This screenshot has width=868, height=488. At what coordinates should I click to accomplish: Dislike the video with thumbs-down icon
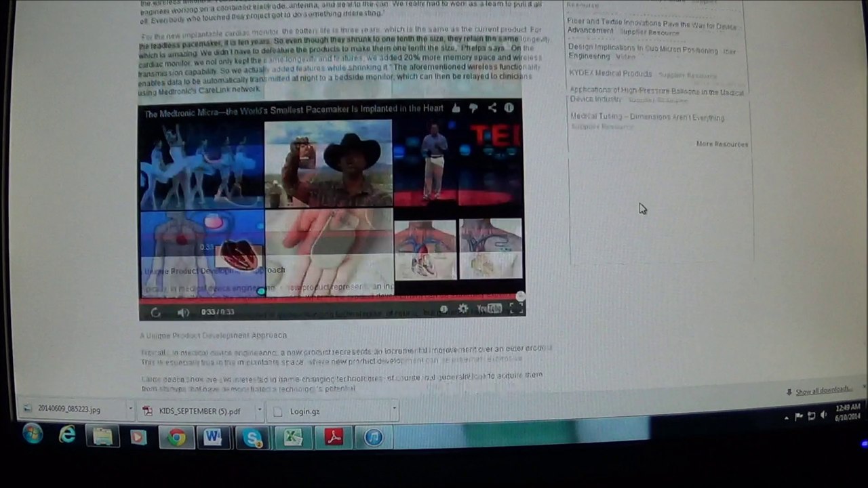[x=473, y=108]
